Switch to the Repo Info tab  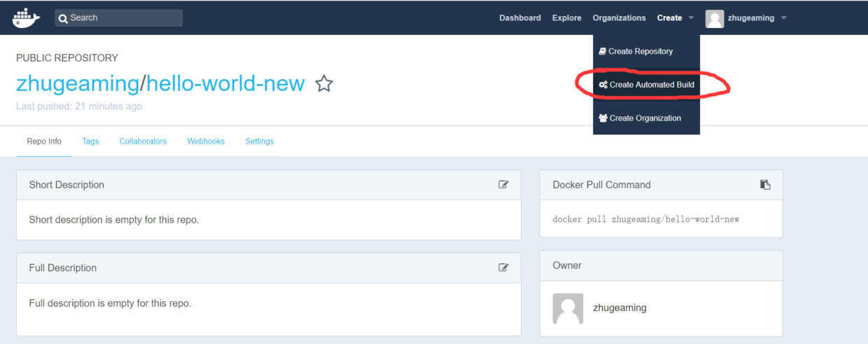point(44,142)
